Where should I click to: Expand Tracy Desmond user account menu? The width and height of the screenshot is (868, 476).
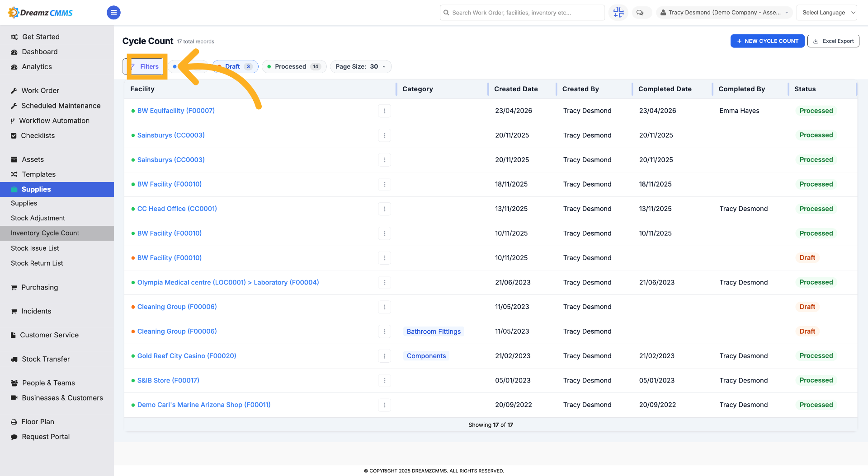(x=724, y=13)
